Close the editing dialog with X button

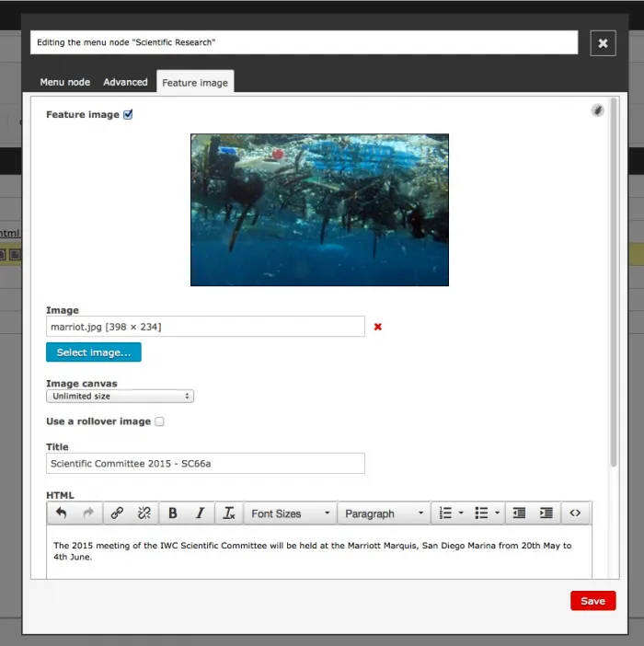pos(603,43)
